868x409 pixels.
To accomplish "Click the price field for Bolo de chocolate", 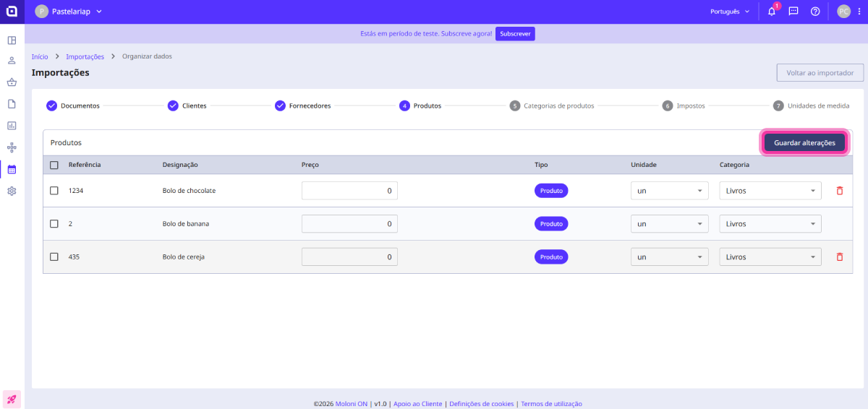I will (x=349, y=191).
